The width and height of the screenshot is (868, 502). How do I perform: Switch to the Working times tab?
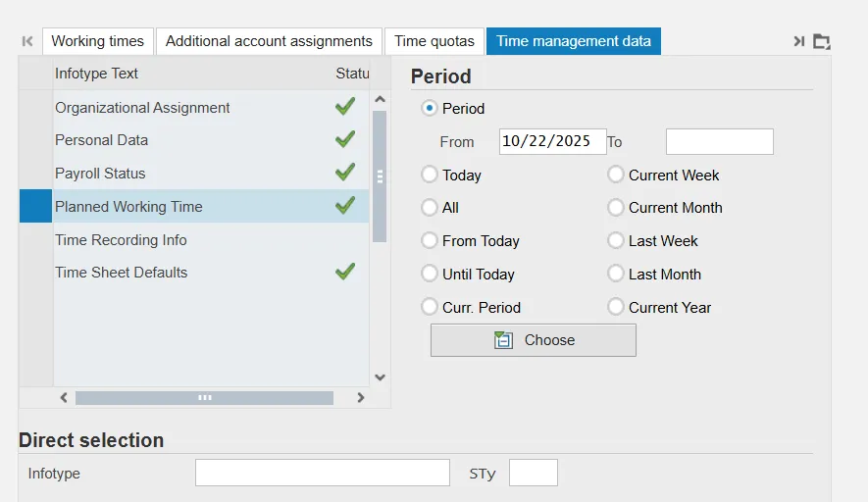point(97,41)
